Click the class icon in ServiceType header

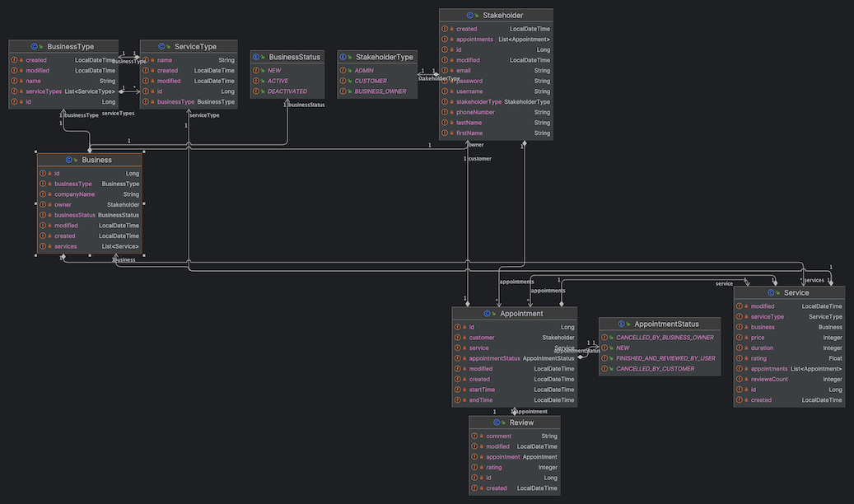[162, 47]
